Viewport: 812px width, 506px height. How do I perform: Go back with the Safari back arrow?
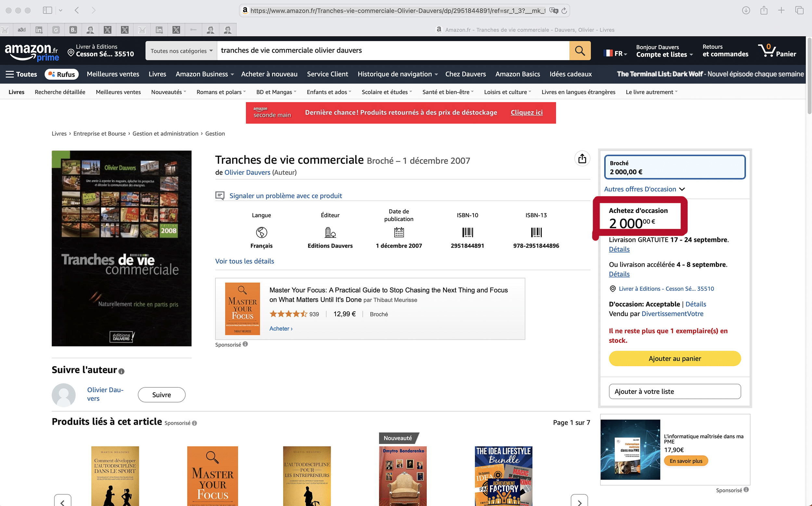pos(77,10)
